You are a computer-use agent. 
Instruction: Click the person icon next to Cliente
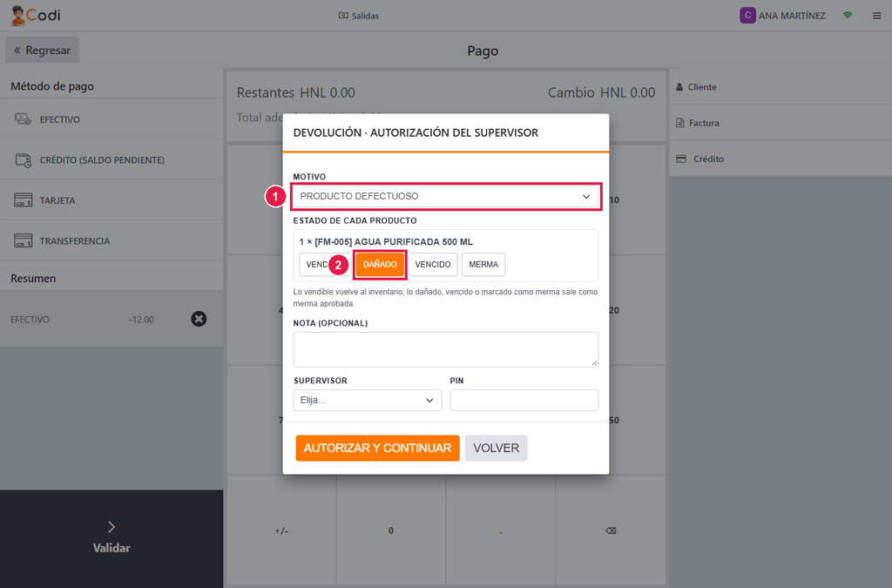pyautogui.click(x=679, y=87)
